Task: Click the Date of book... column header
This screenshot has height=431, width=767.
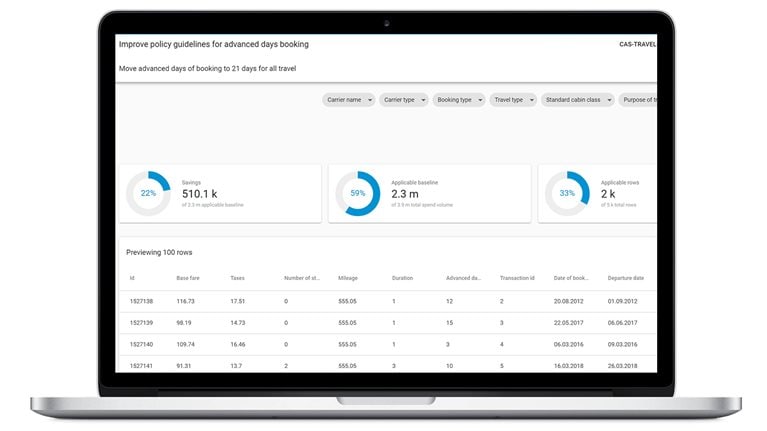Action: pos(571,278)
